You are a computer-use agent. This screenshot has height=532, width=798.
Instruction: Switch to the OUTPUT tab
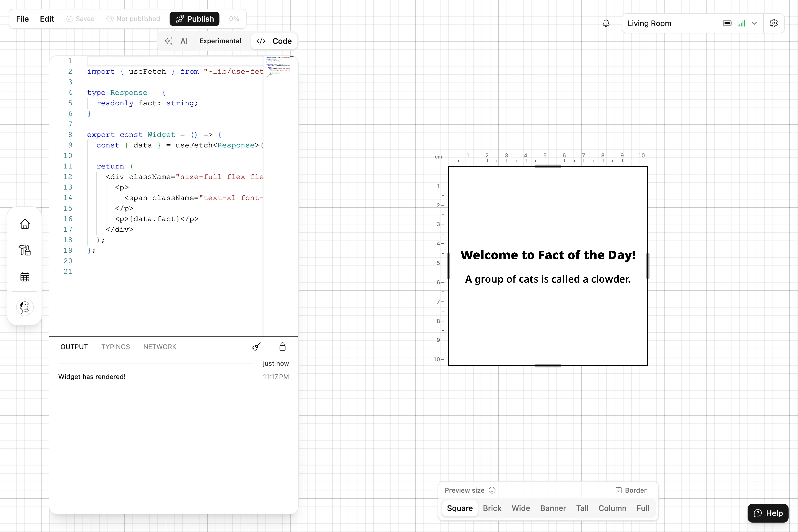[x=74, y=347]
